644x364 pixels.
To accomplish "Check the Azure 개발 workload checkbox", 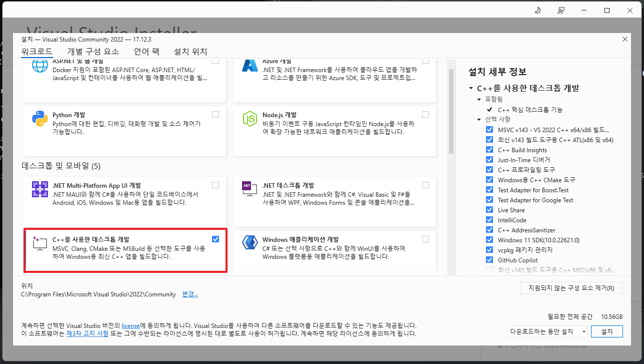I will point(425,61).
